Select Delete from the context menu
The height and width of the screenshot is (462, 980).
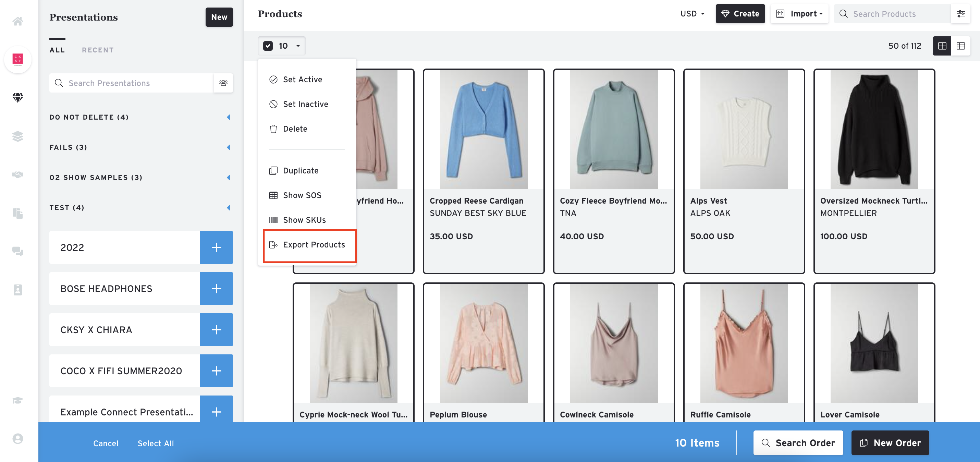[x=295, y=129]
